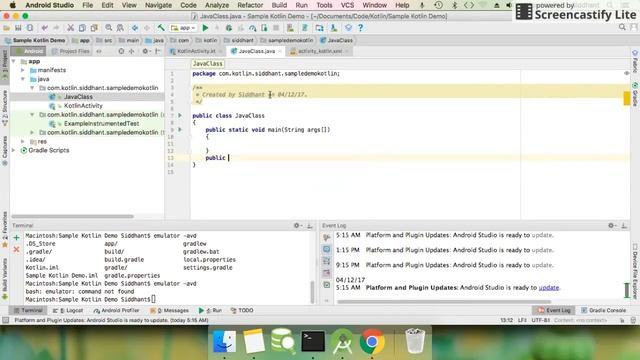Click the Attach debugger toolbar icon
640x360 pixels.
(264, 28)
